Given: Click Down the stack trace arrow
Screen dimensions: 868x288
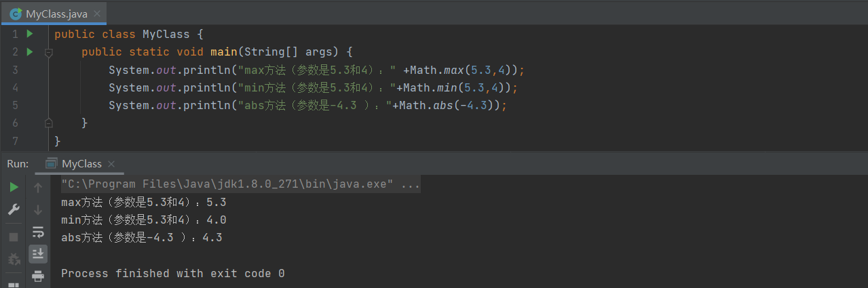Looking at the screenshot, I should [38, 209].
